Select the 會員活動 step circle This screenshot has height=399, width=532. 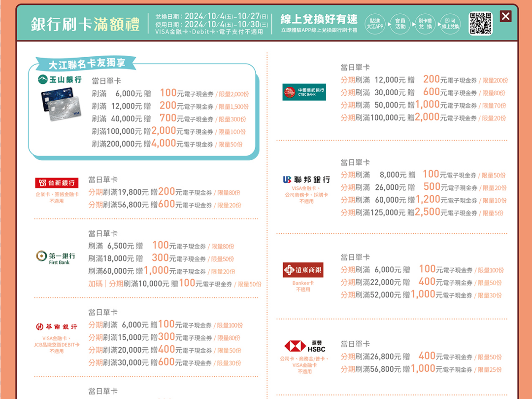tap(400, 23)
